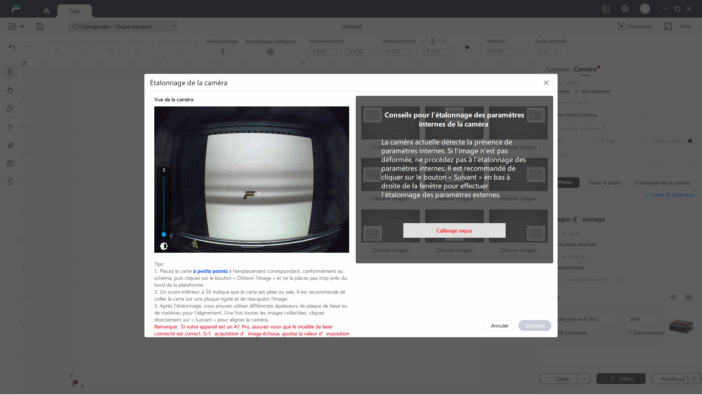This screenshot has height=395, width=702.
Task: Click the Remplissage intelligent icon
Action: point(270,52)
